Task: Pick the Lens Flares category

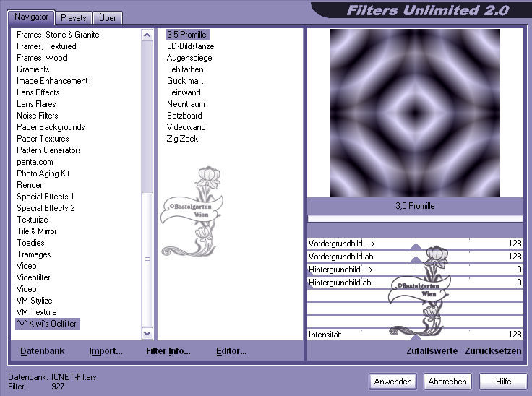Action: (x=36, y=104)
